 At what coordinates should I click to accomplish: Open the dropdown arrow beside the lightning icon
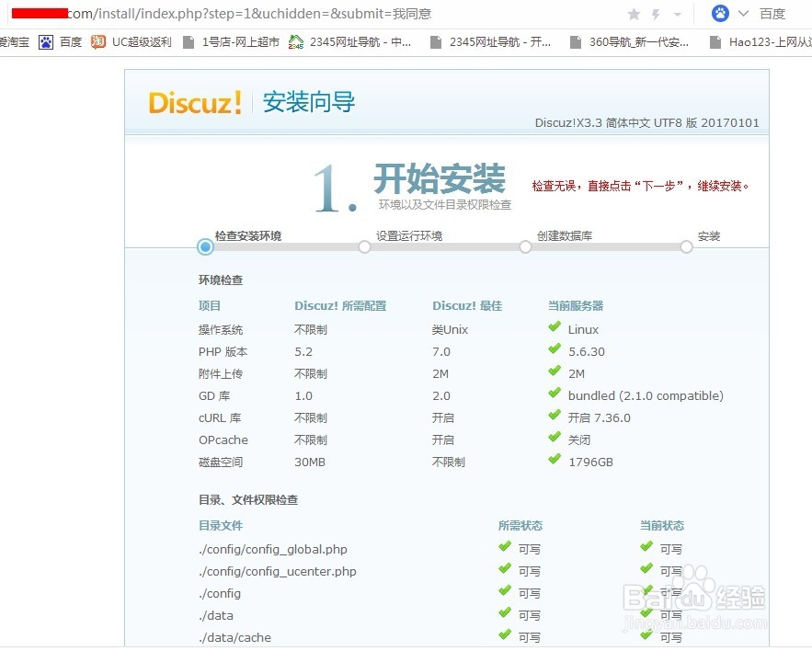pos(678,15)
